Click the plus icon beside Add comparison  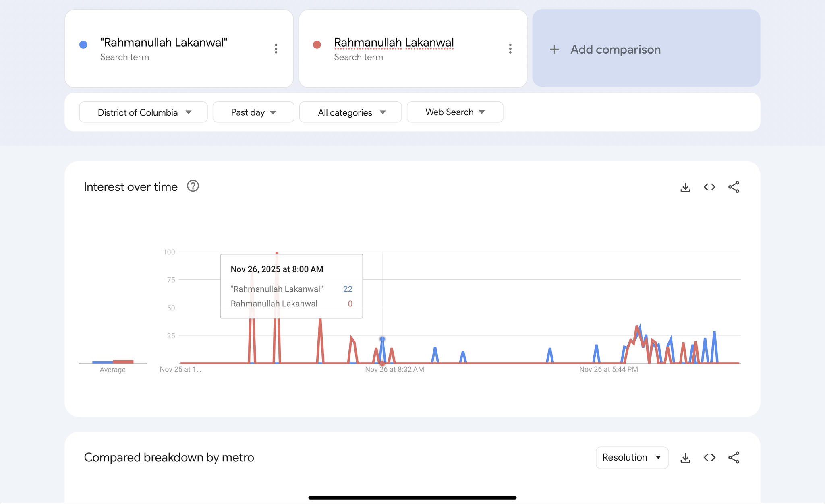click(554, 49)
